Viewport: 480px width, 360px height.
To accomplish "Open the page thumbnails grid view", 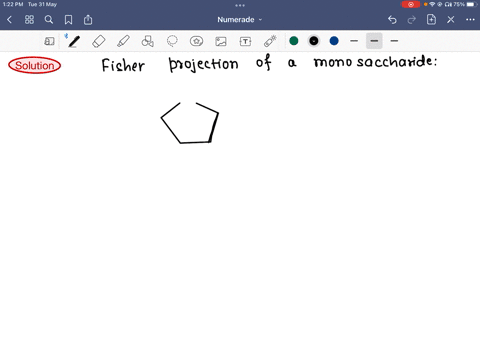I will pyautogui.click(x=29, y=20).
